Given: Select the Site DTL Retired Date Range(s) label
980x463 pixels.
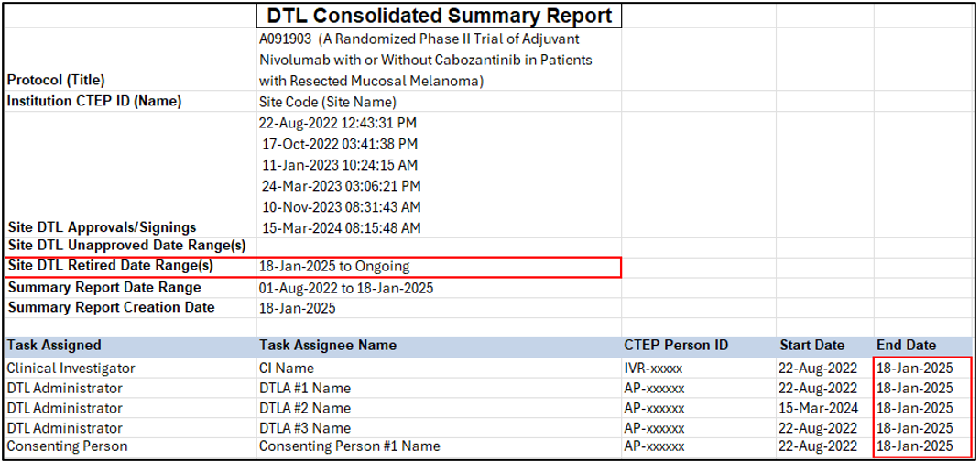Looking at the screenshot, I should point(110,265).
